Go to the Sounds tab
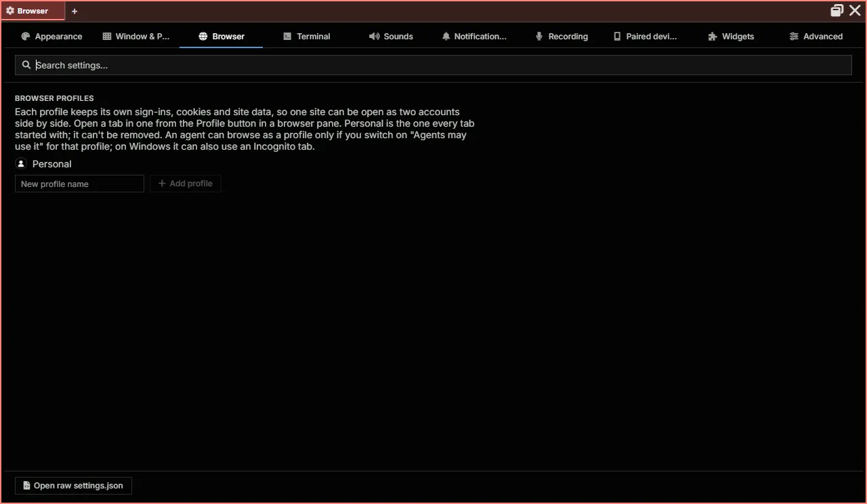The width and height of the screenshot is (867, 504). pyautogui.click(x=391, y=37)
